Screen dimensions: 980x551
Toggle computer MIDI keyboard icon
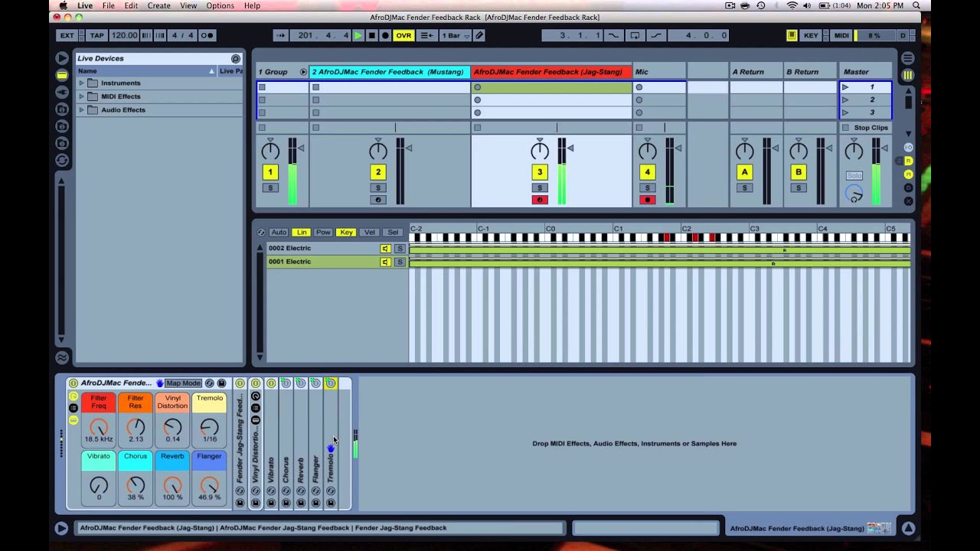click(792, 35)
